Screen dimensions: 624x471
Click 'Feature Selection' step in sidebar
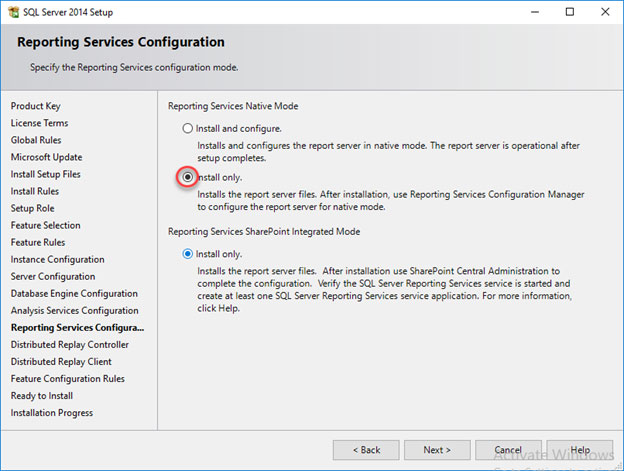[45, 225]
